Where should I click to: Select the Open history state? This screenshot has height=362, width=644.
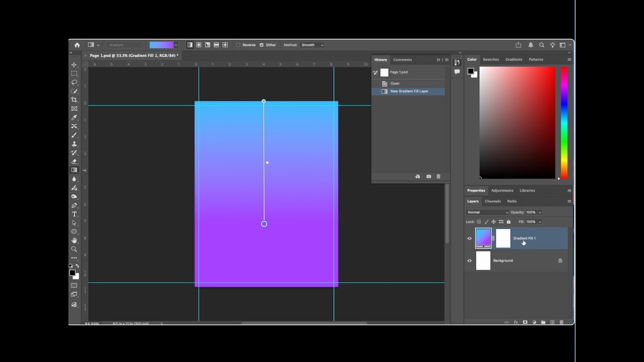(x=408, y=83)
